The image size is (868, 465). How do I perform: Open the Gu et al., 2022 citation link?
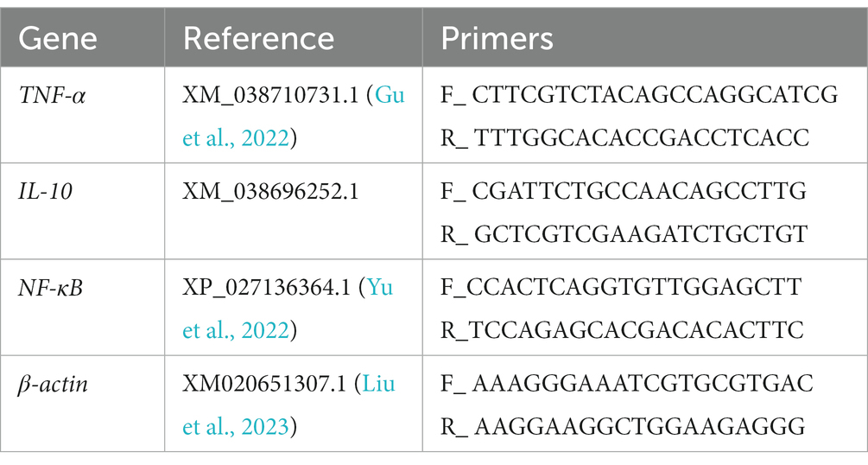pos(237,137)
